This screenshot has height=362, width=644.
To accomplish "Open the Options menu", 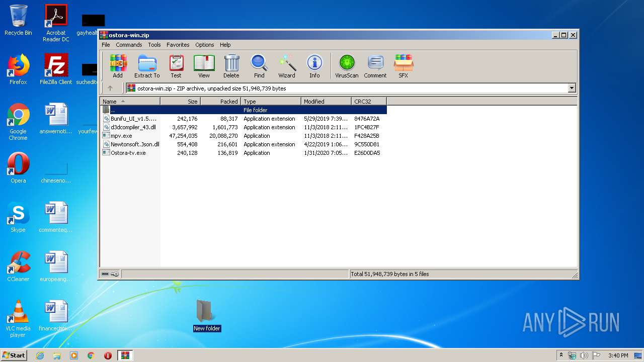I will pyautogui.click(x=205, y=45).
